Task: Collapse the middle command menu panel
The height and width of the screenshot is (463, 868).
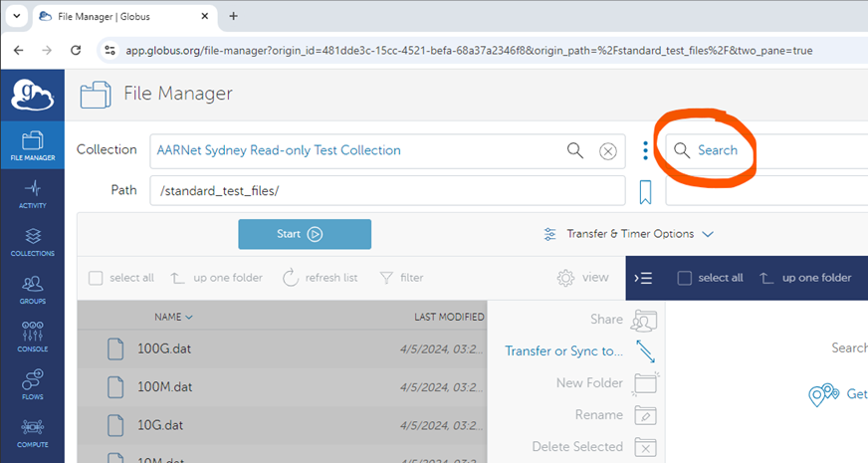Action: 643,278
